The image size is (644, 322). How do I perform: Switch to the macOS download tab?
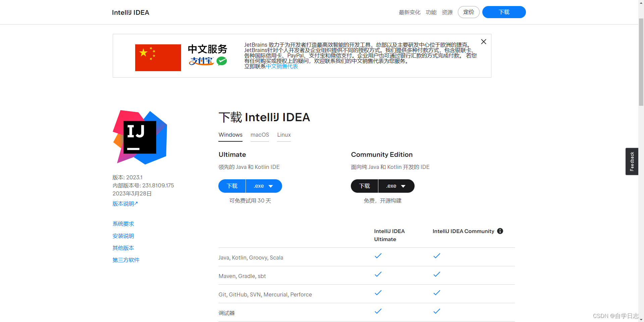260,135
